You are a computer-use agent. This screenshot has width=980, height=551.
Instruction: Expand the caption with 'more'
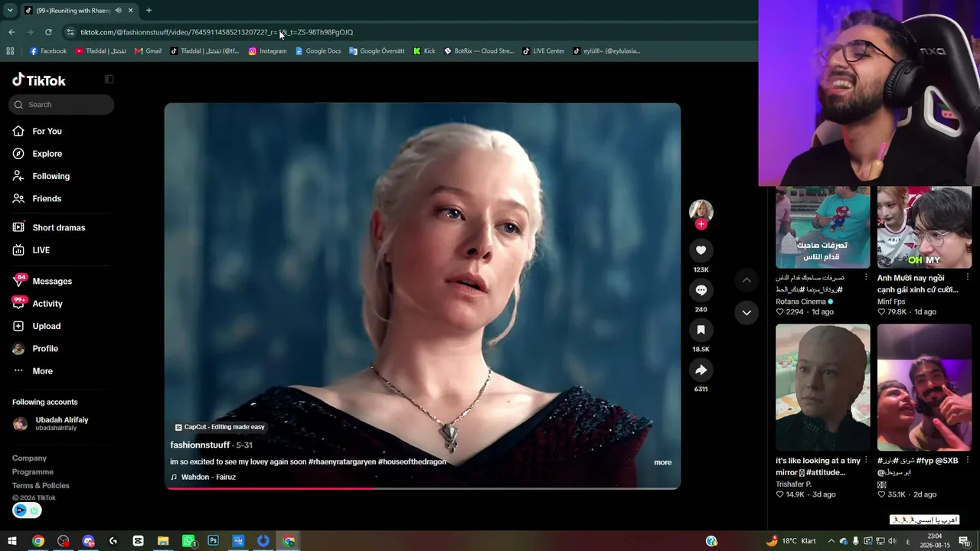click(663, 462)
